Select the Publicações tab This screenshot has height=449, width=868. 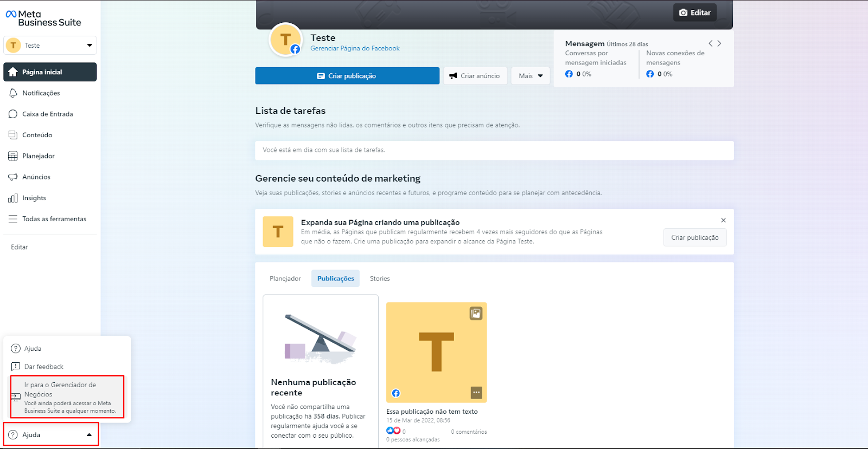click(335, 279)
